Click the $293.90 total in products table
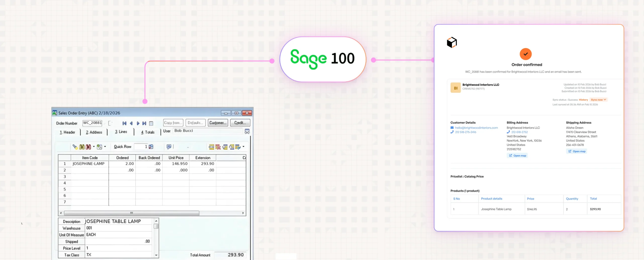 tap(595, 209)
